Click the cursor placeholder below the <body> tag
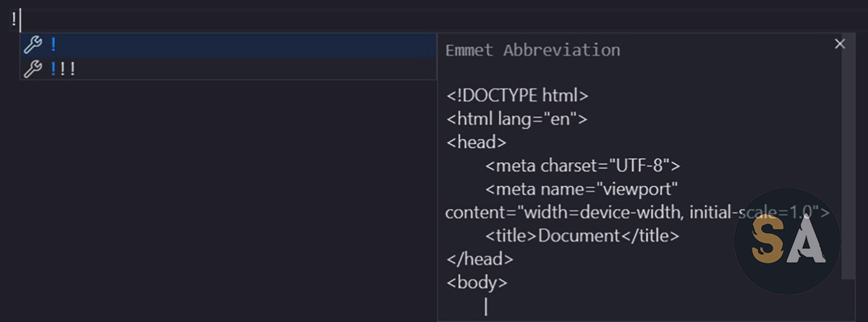This screenshot has width=868, height=322. click(486, 307)
